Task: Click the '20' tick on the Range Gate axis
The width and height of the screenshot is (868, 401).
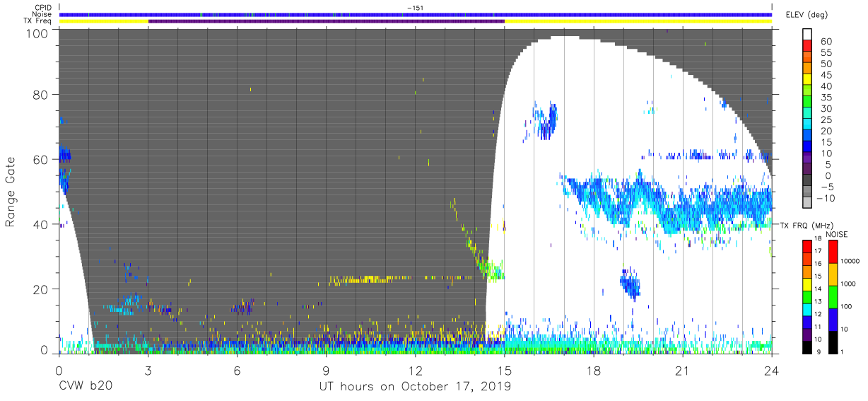Action: point(42,289)
